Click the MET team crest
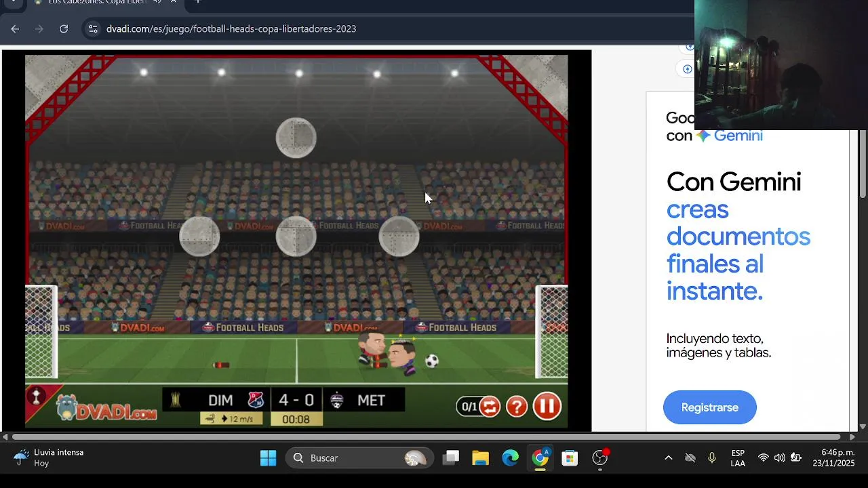This screenshot has width=868, height=488. [x=336, y=401]
